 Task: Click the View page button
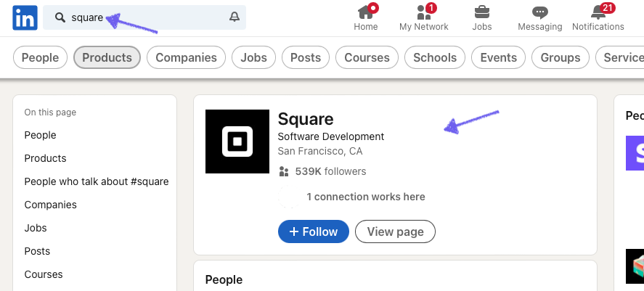[395, 231]
